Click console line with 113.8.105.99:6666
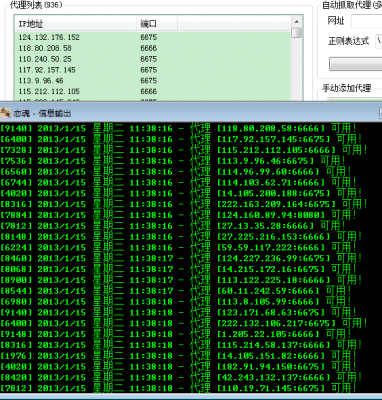382x400 pixels. pos(176,302)
